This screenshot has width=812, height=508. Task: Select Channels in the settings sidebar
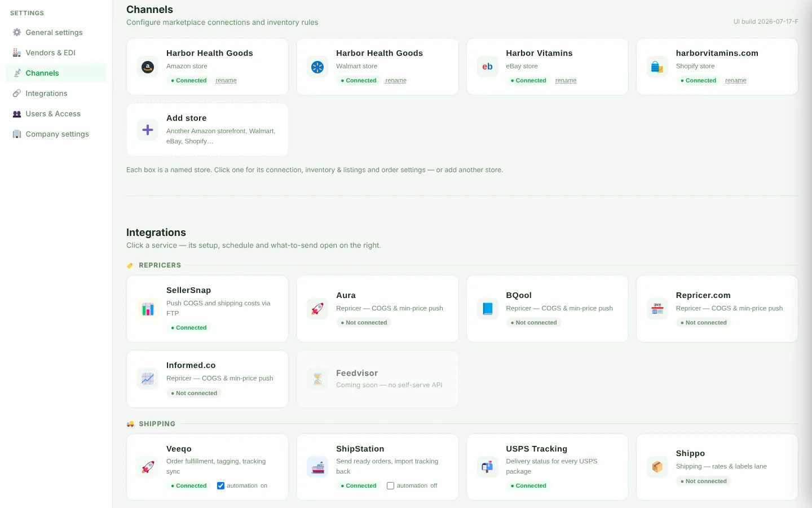(x=56, y=73)
